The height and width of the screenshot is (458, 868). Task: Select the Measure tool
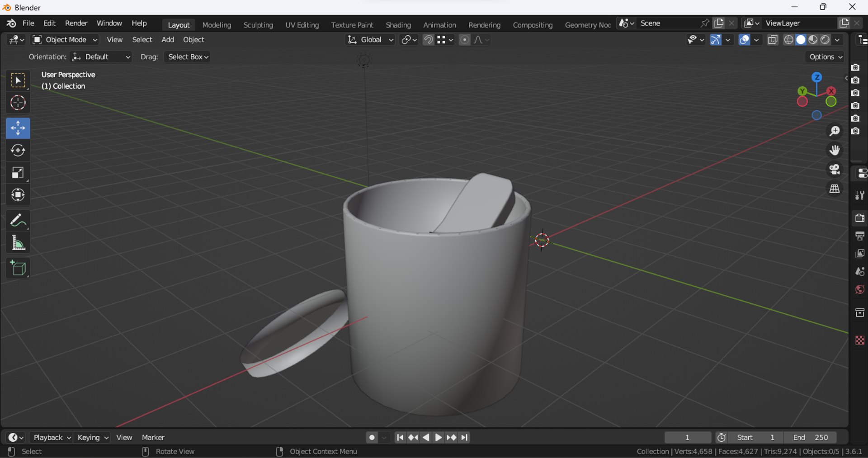click(18, 243)
